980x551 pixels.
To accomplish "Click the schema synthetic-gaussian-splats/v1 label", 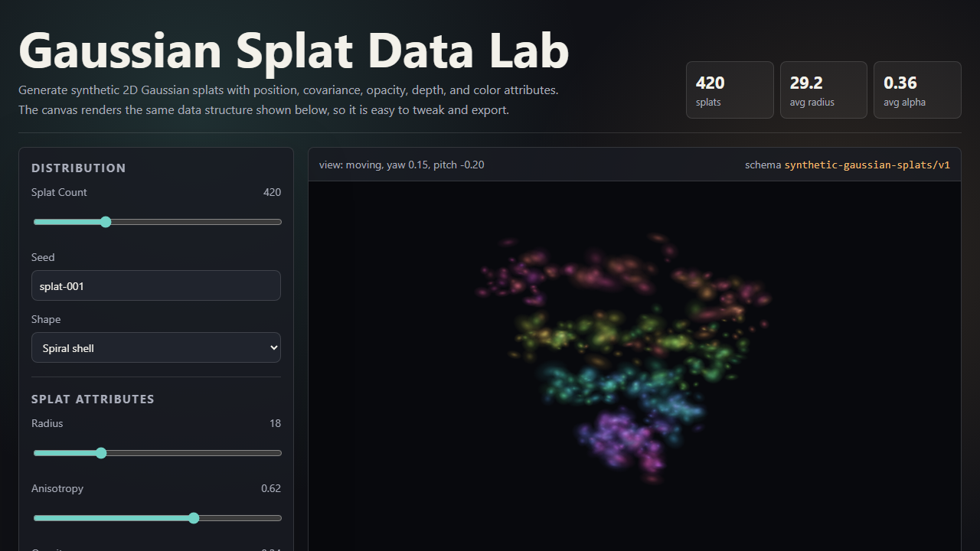I will 848,165.
